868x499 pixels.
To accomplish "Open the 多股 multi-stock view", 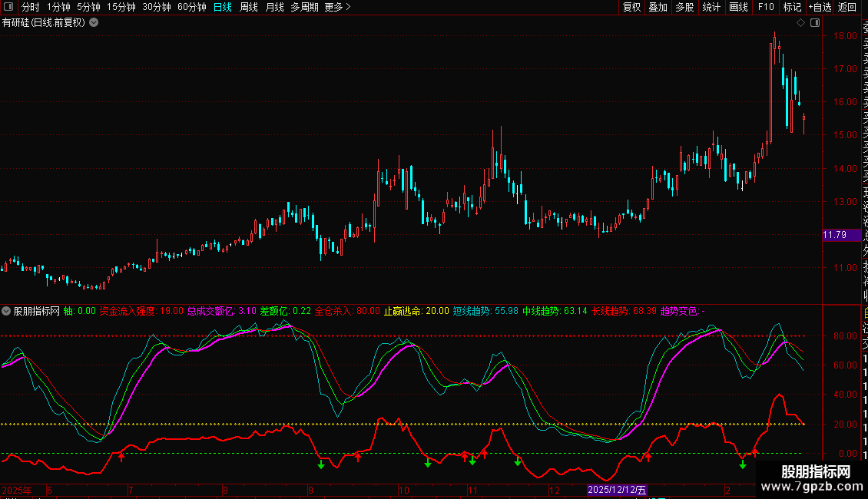I will pos(684,7).
